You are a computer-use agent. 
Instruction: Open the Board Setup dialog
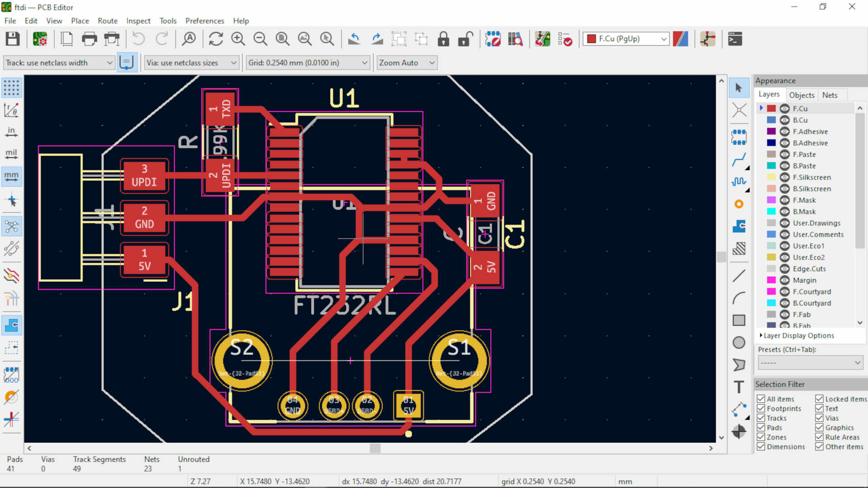tap(40, 39)
